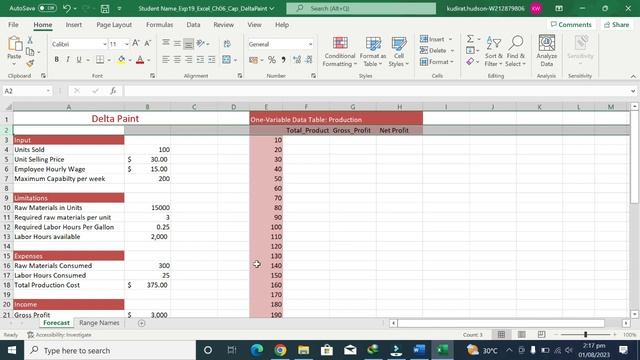Click the Comma Style icon
Image resolution: width=640 pixels, height=360 pixels.
[283, 60]
